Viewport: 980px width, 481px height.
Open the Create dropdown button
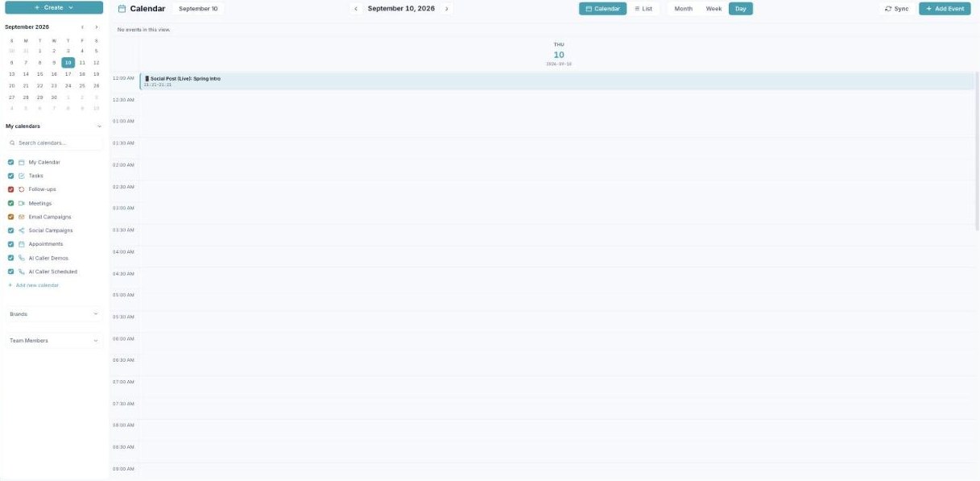coord(54,7)
